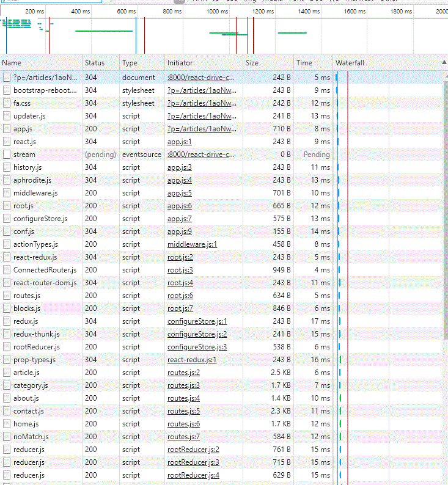Select the aphrodite.js request
448x485 pixels.
(221, 180)
